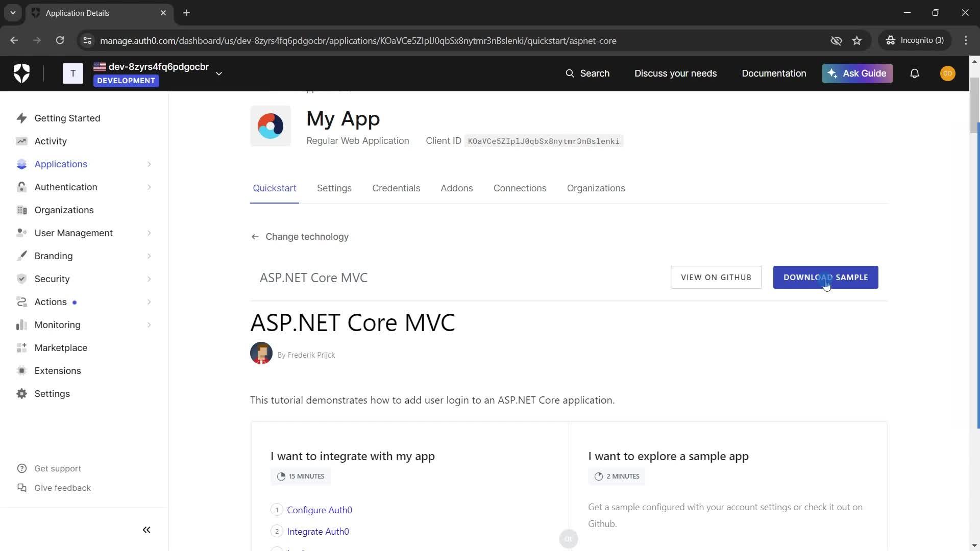The height and width of the screenshot is (551, 980).
Task: Click the Security shield check icon
Action: 21,279
